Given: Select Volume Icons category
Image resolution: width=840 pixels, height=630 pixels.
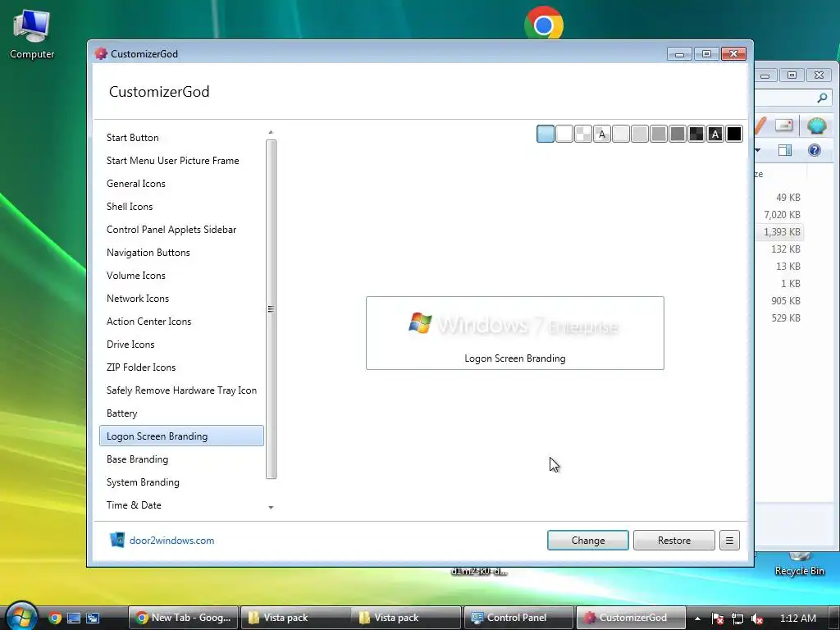Looking at the screenshot, I should click(181, 276).
